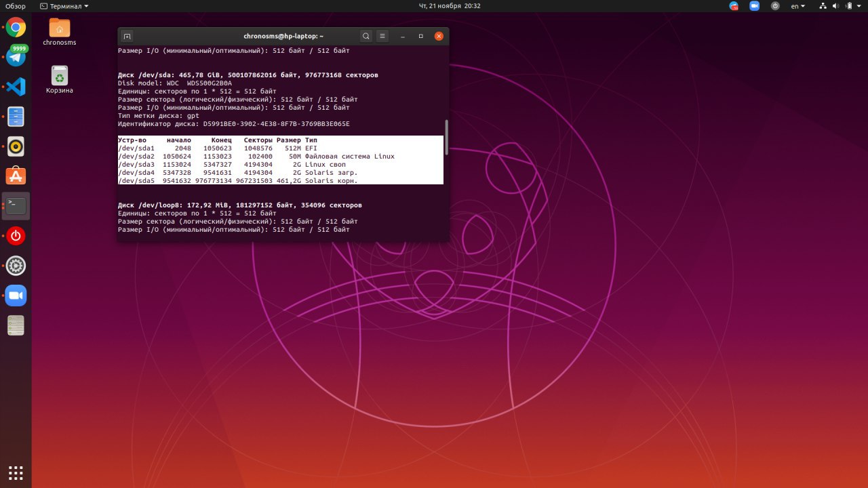Click 'Файловая система Linux' type text
The image size is (868, 488).
click(x=350, y=156)
